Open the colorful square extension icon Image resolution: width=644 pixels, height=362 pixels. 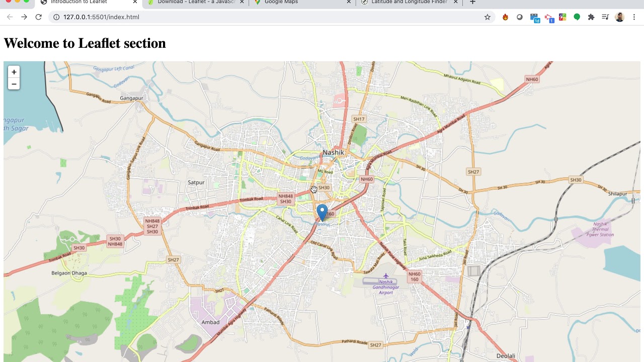tap(562, 17)
